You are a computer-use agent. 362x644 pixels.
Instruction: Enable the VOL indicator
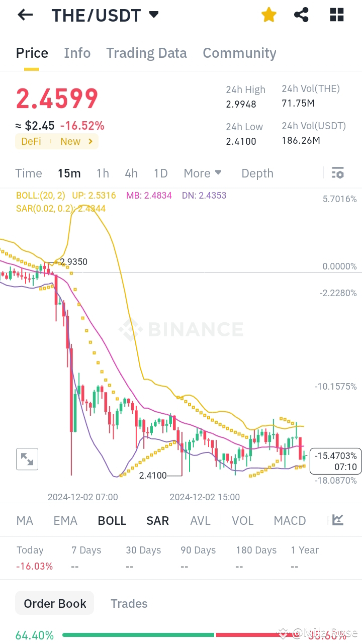[x=243, y=520]
